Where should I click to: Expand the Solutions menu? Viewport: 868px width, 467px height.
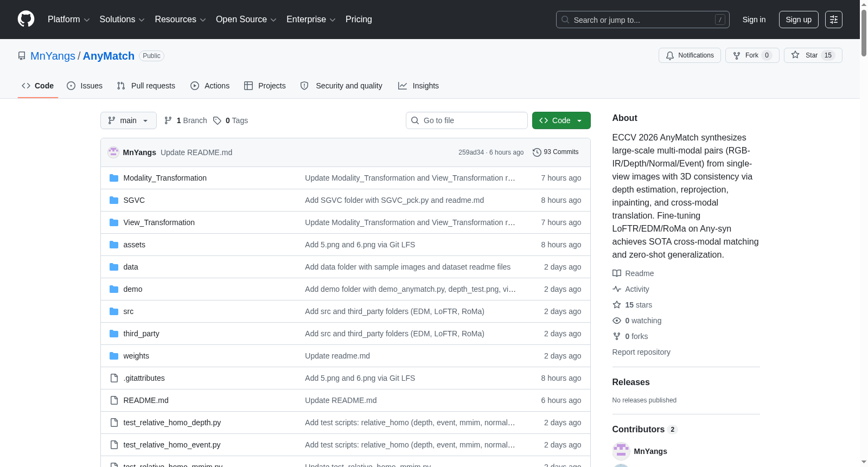point(122,20)
